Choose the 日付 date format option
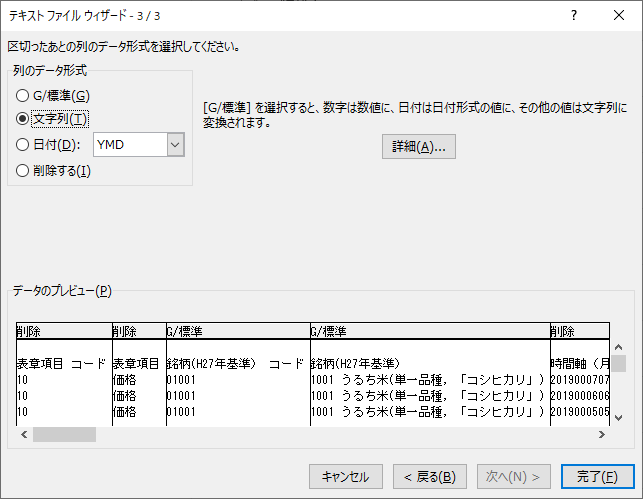Screen dimensions: 643x499 coord(23,144)
